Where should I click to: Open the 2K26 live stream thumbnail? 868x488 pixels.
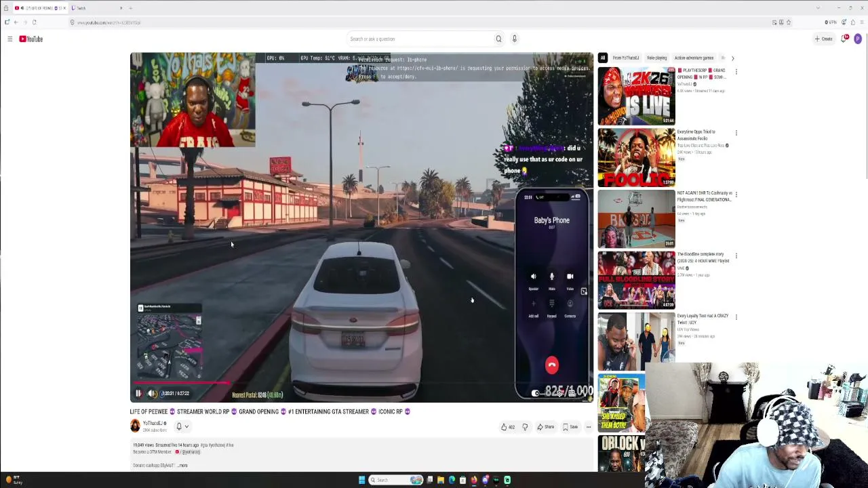[636, 96]
